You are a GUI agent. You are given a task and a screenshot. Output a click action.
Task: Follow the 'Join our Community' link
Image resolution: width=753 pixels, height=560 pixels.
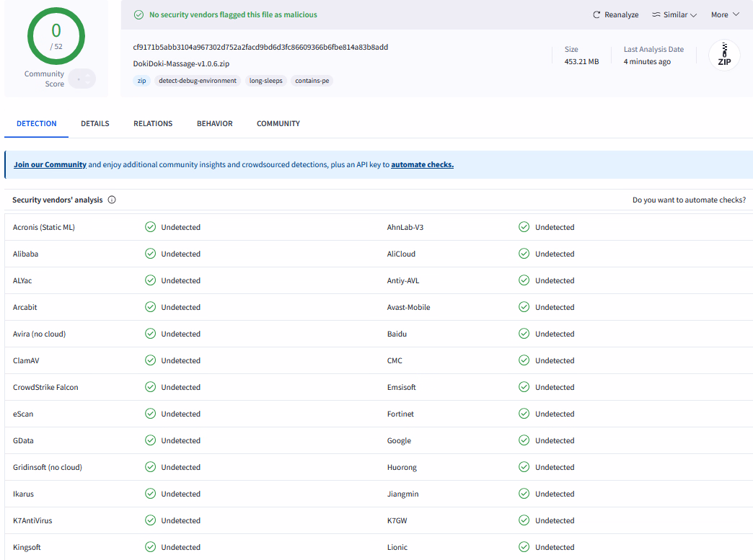coord(50,164)
